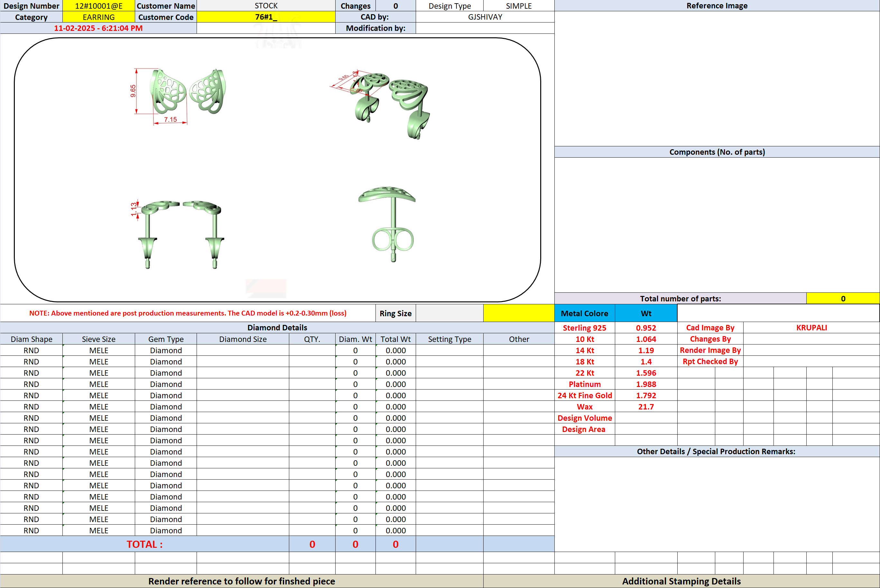Image resolution: width=880 pixels, height=588 pixels.
Task: Click the Other Details / Special Production Remarks header
Action: tap(717, 451)
